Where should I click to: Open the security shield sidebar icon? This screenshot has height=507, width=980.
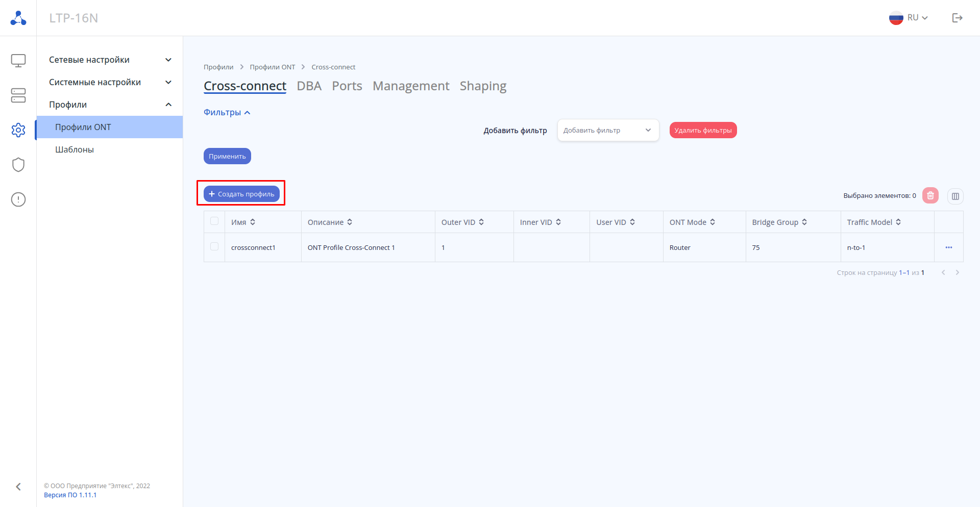click(x=18, y=165)
